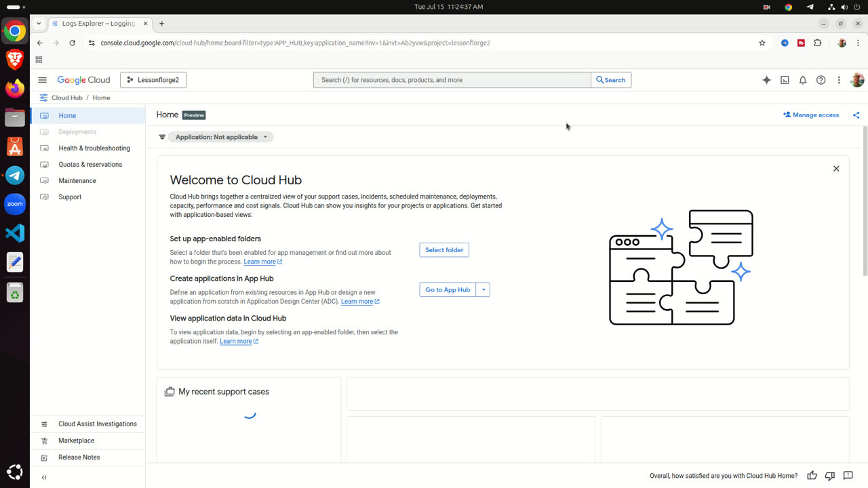This screenshot has height=488, width=868.
Task: Reload the page in Chrome
Action: [73, 43]
